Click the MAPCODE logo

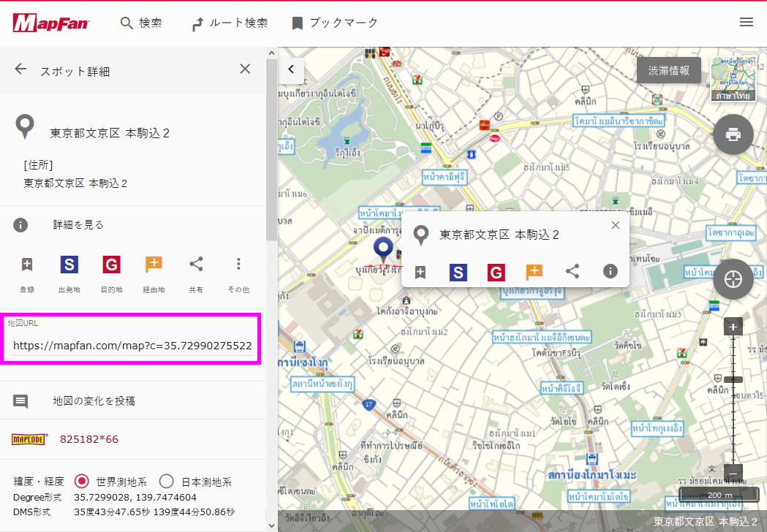pyautogui.click(x=29, y=439)
